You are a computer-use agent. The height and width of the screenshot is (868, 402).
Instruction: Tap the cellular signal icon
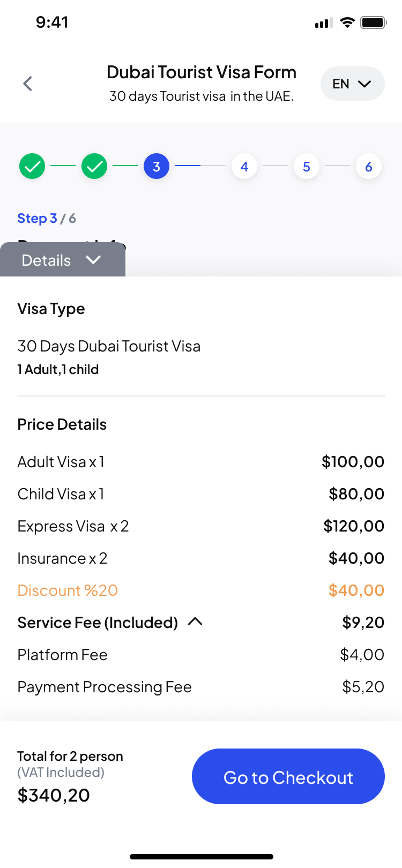point(324,23)
